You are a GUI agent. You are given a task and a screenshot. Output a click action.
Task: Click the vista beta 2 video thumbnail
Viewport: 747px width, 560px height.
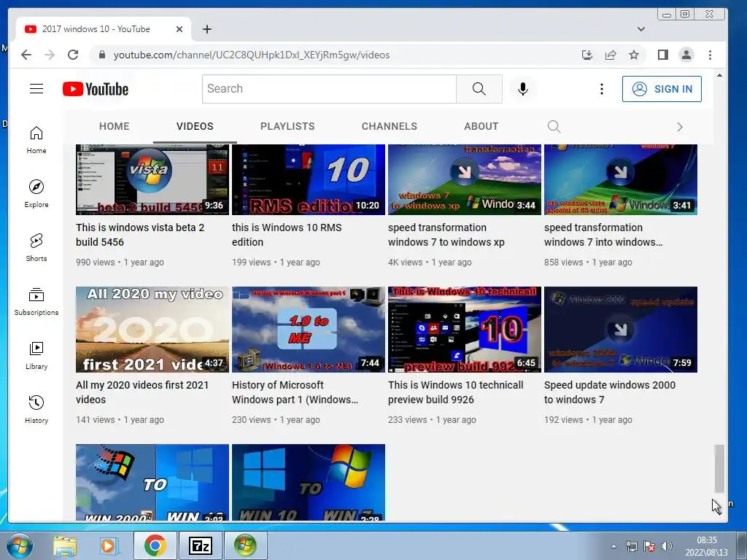tap(152, 179)
